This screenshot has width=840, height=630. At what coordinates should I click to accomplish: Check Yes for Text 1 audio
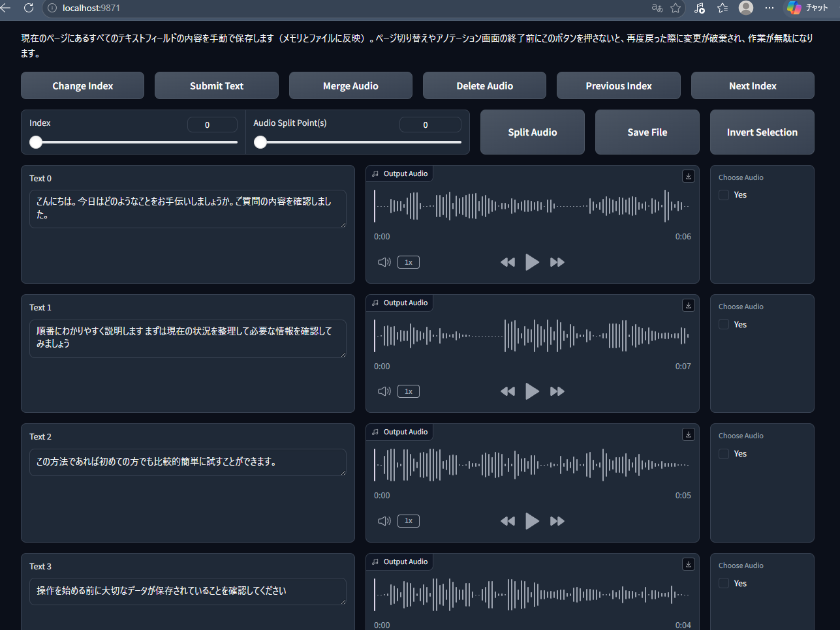tap(724, 324)
